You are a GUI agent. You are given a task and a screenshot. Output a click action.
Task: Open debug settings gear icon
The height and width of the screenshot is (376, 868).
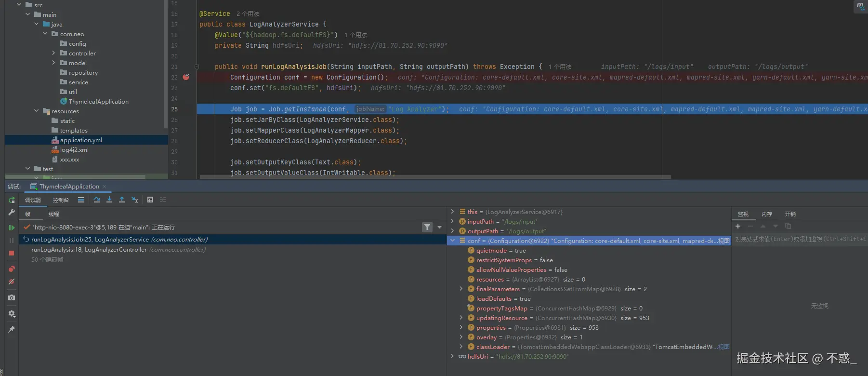12,314
